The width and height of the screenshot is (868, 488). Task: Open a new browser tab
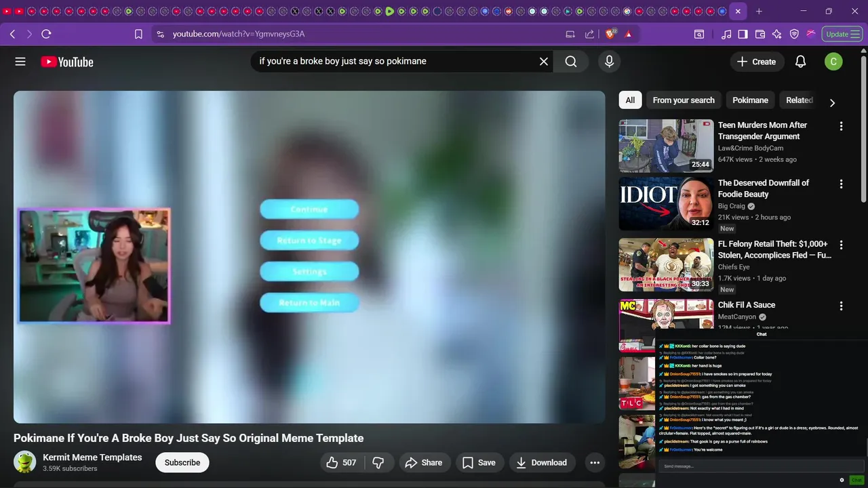(759, 12)
